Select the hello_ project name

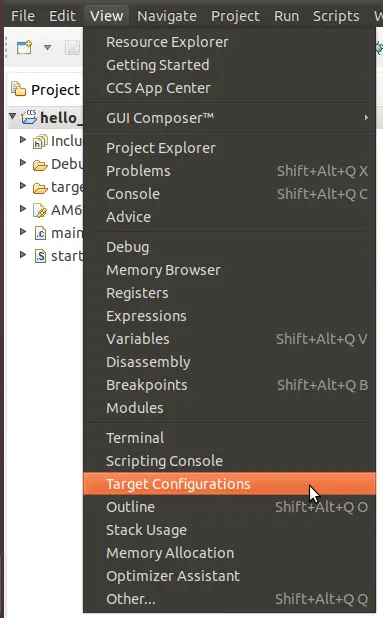coord(61,117)
